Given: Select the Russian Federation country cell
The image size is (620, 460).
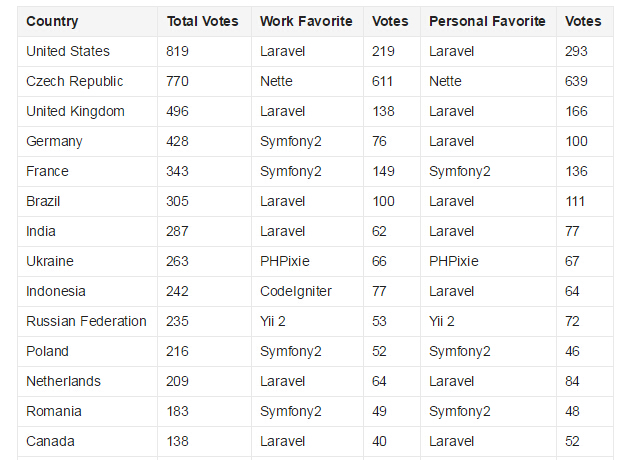Looking at the screenshot, I should [86, 321].
